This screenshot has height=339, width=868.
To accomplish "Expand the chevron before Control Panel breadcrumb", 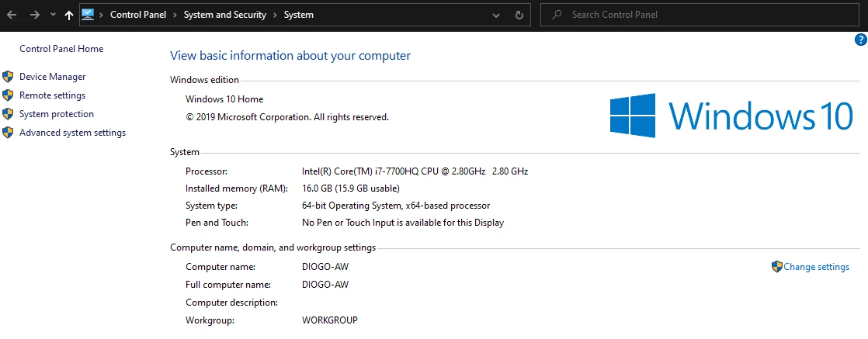I will (101, 15).
